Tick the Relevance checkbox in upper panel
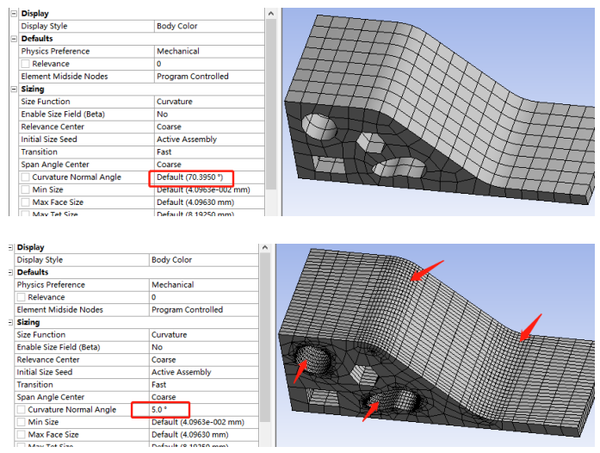Viewport: 600px width, 453px height. point(25,64)
